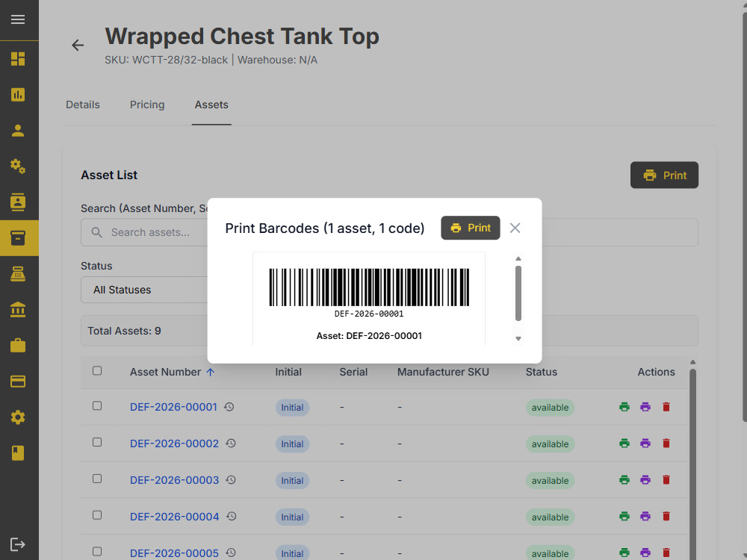Image resolution: width=747 pixels, height=560 pixels.
Task: View history icon for DEF-2026-00004
Action: 232,516
